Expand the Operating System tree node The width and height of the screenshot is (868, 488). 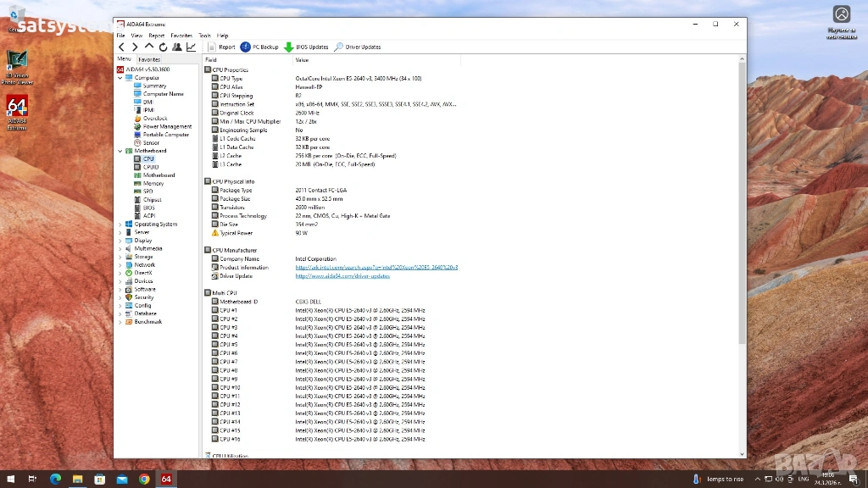click(x=120, y=225)
